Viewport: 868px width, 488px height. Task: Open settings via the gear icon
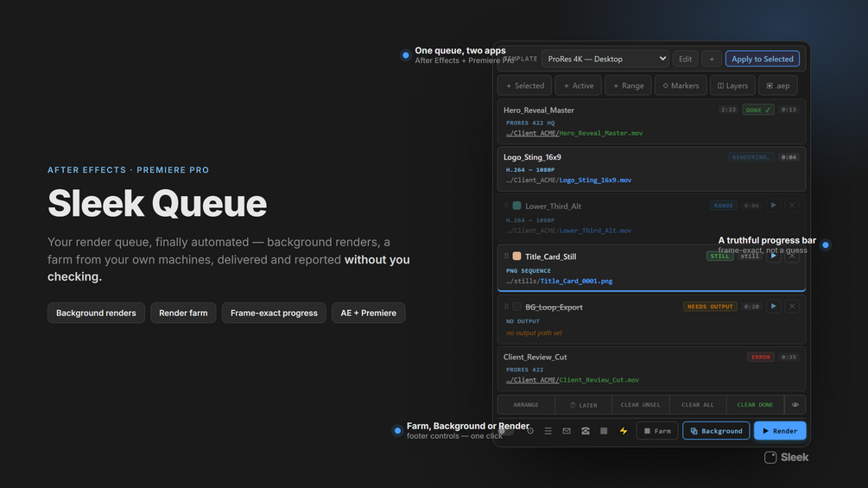tap(529, 431)
